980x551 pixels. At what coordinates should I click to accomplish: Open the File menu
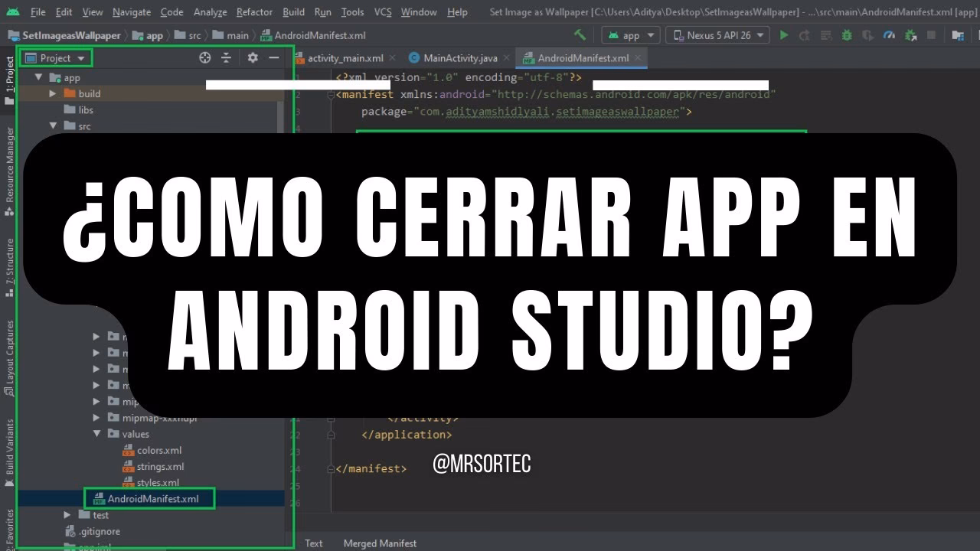38,11
